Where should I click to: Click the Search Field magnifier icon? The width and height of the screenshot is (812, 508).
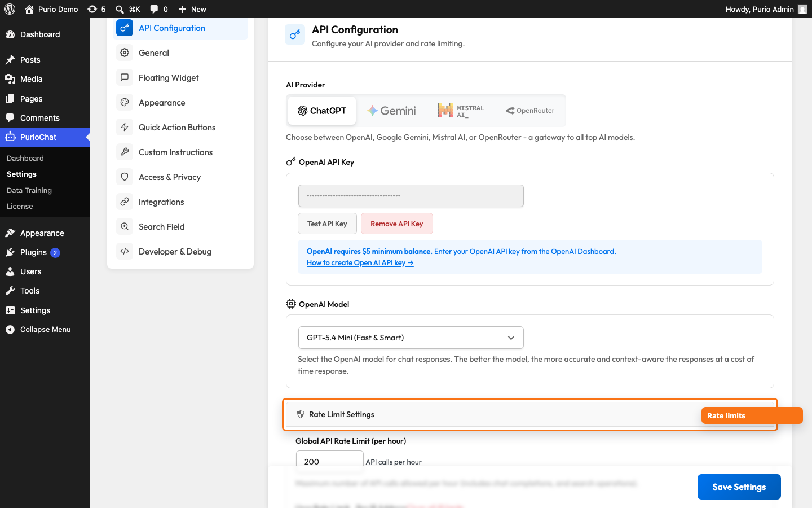tap(125, 226)
